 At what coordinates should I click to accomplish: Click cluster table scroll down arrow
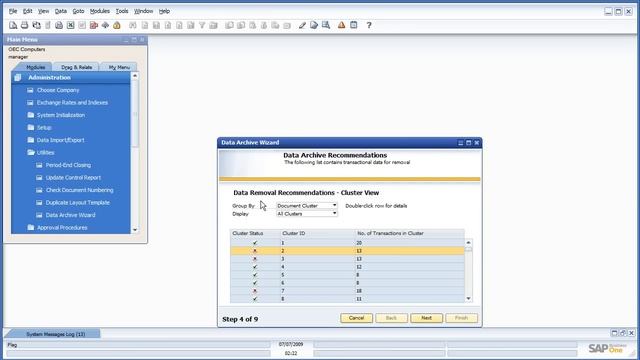(x=469, y=299)
